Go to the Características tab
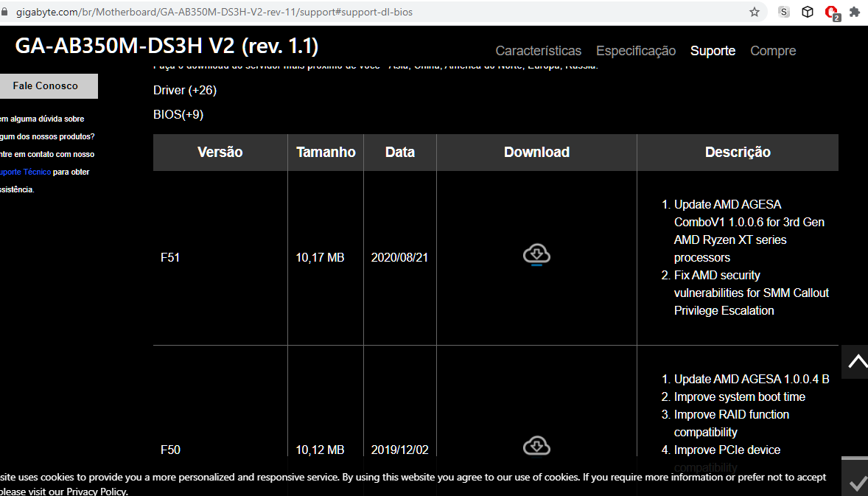Screen dimensions: 868x496 click(538, 51)
